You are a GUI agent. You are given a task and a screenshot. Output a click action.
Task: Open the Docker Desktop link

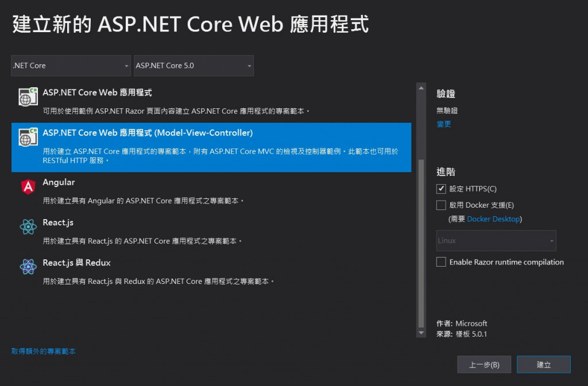(493, 219)
